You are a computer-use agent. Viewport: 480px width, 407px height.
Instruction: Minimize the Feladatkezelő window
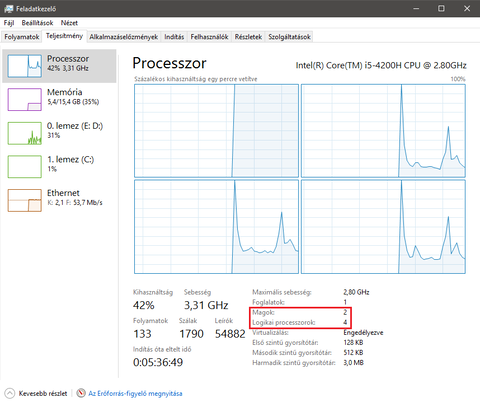tap(416, 8)
